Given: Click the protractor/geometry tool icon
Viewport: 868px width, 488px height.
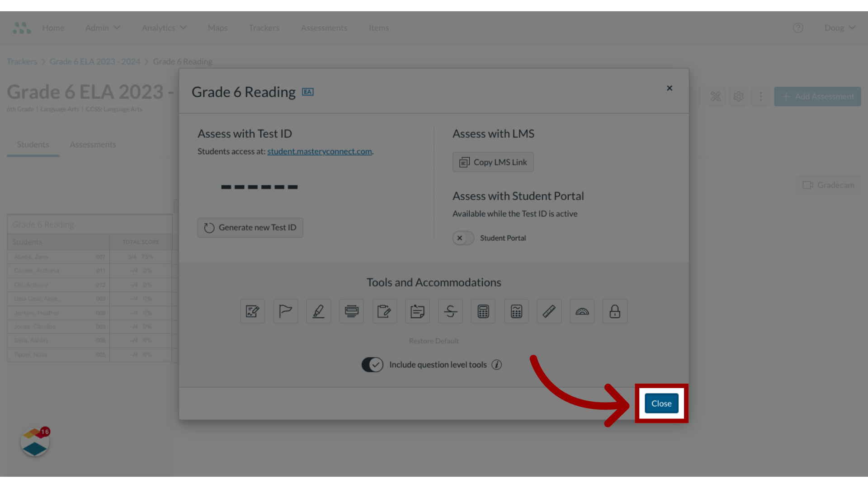Looking at the screenshot, I should pyautogui.click(x=582, y=311).
